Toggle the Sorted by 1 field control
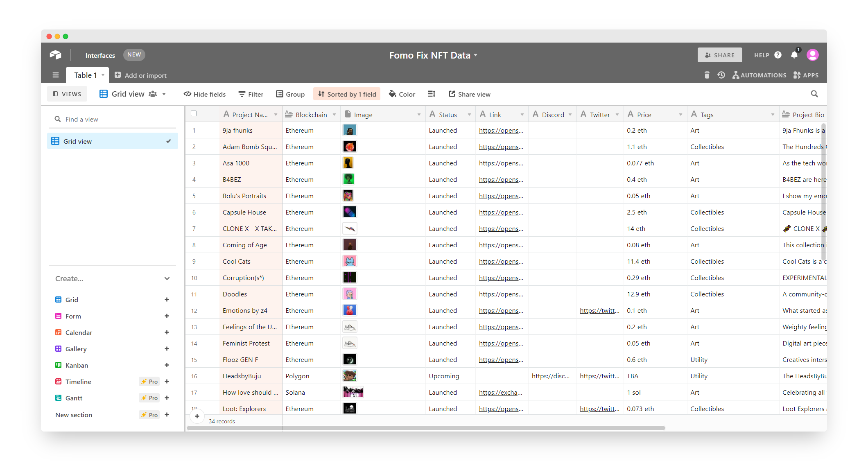 coord(347,94)
